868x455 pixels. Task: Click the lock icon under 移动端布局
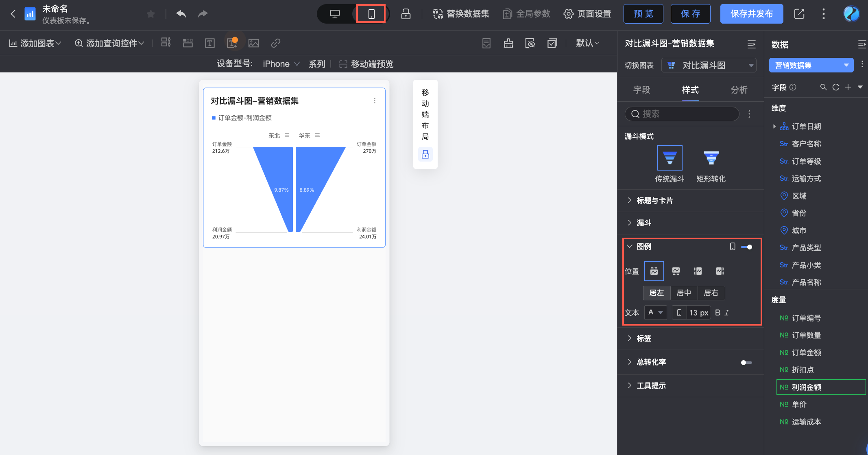tap(425, 154)
